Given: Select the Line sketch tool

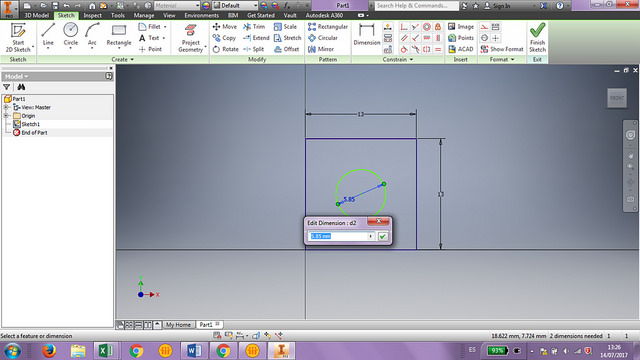Looking at the screenshot, I should pos(48,35).
